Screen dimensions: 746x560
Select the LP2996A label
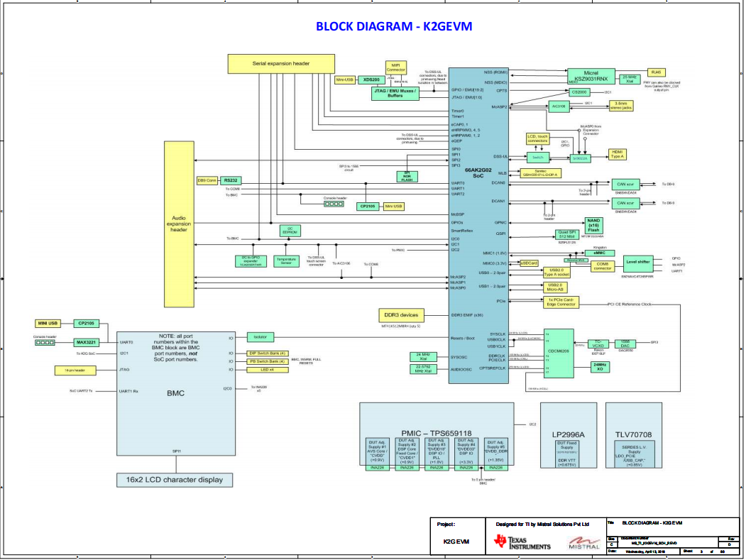point(568,435)
